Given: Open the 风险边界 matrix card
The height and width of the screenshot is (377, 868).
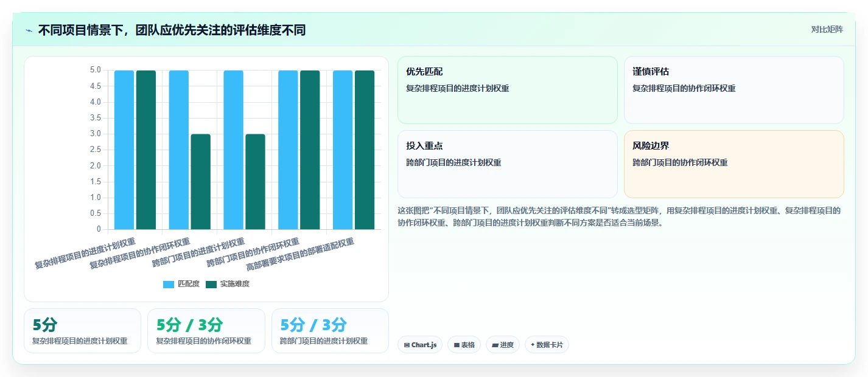Looking at the screenshot, I should point(733,164).
